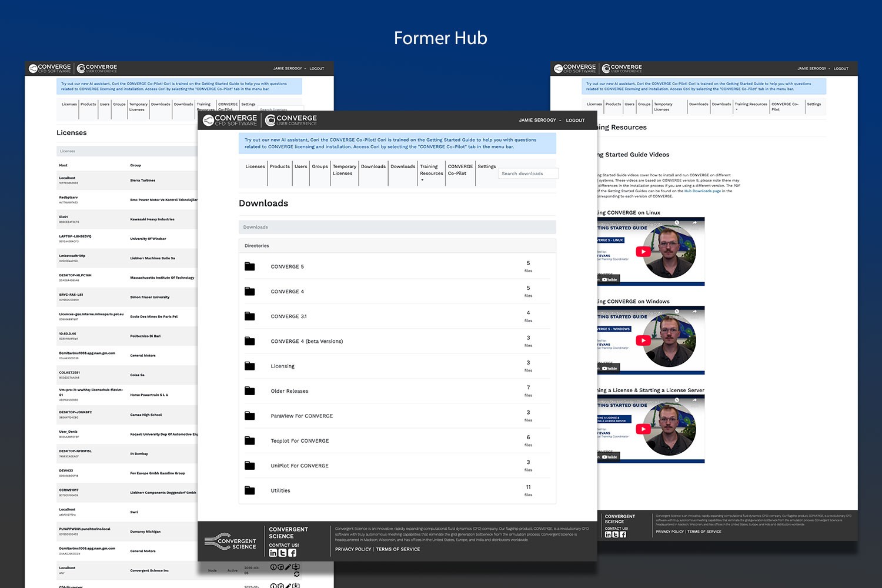The height and width of the screenshot is (588, 882).
Task: Click info icon for Convergent Science Inc license
Action: point(273,567)
